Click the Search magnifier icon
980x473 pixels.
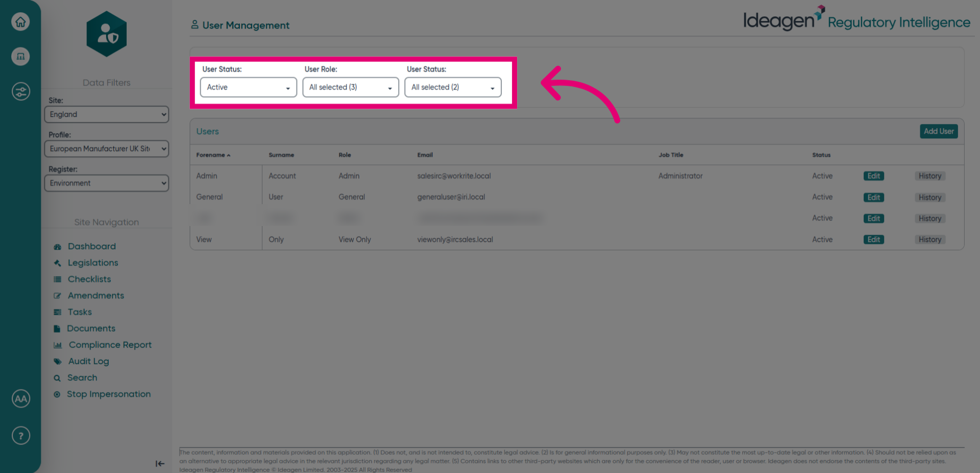57,378
